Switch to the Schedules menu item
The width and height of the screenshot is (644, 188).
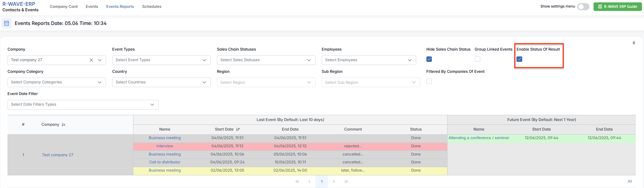coord(151,6)
